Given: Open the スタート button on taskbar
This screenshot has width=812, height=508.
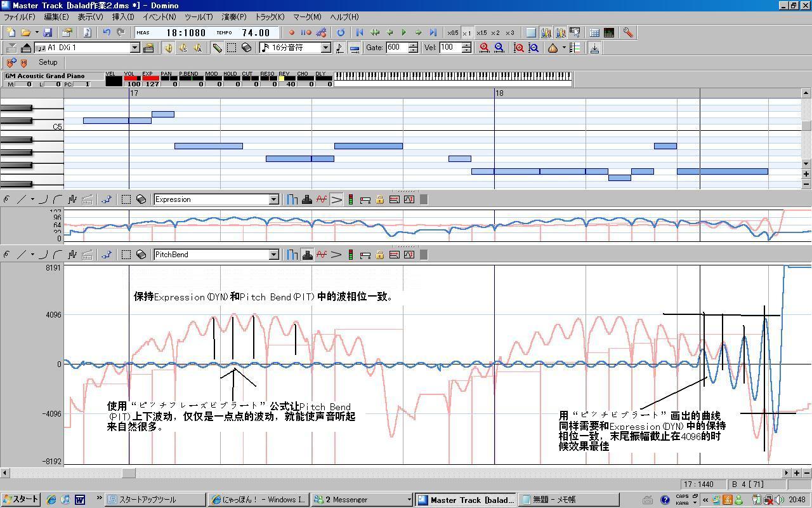Looking at the screenshot, I should pyautogui.click(x=21, y=500).
